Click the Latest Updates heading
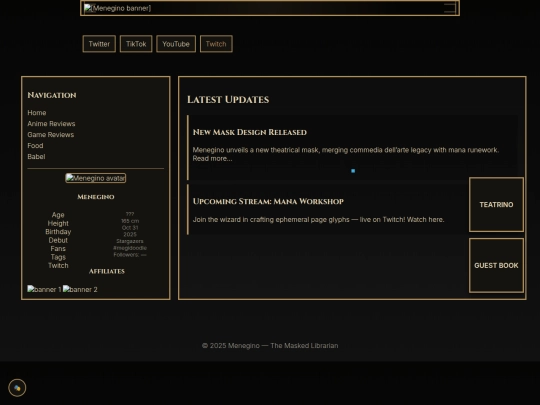 click(x=228, y=100)
